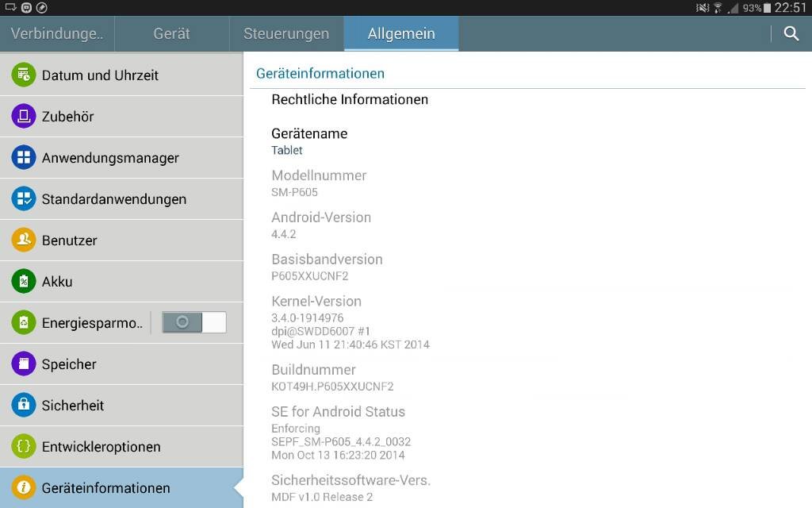
Task: Tap the Buildnummer row
Action: click(x=527, y=377)
